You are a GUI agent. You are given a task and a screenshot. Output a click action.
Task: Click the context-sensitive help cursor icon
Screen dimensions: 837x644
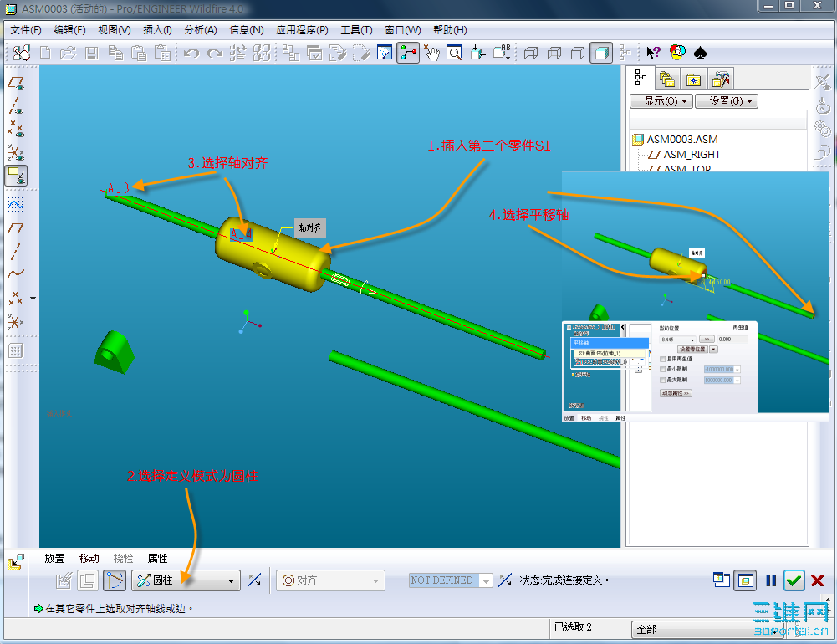[x=653, y=53]
